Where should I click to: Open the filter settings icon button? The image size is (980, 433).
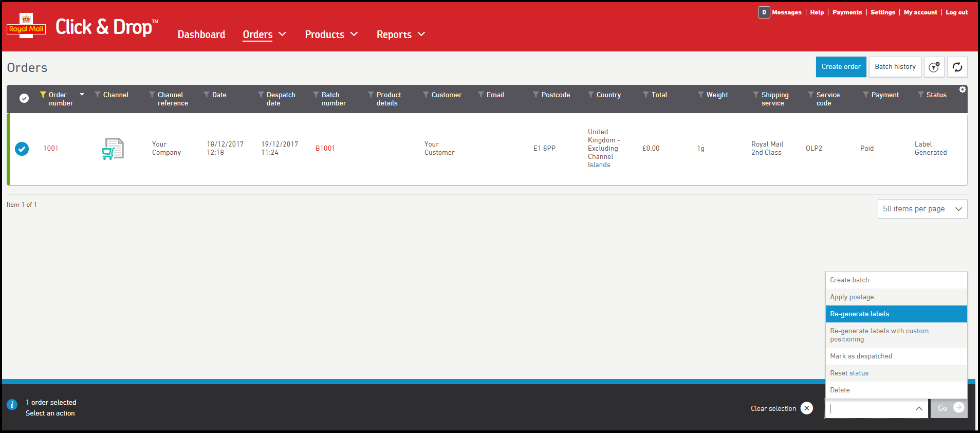coord(934,67)
